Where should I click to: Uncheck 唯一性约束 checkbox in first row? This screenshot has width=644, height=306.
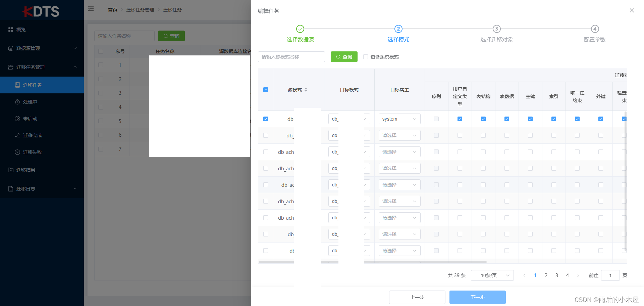click(577, 119)
